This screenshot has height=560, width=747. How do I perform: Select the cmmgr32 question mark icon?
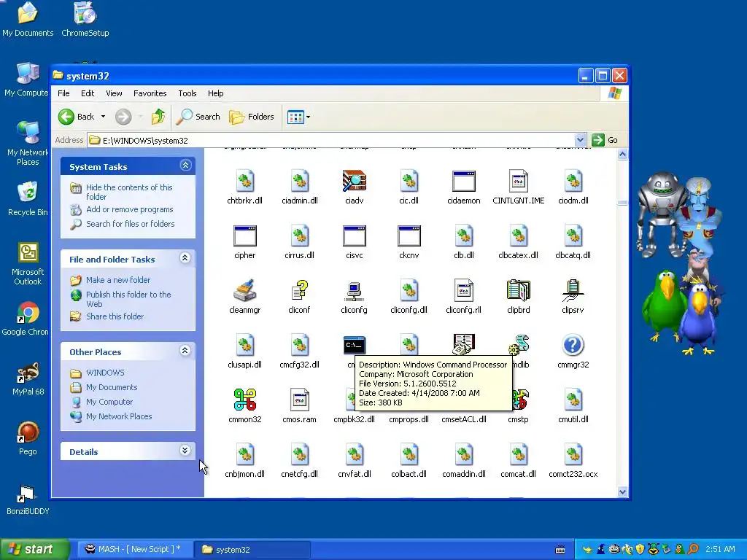(573, 345)
